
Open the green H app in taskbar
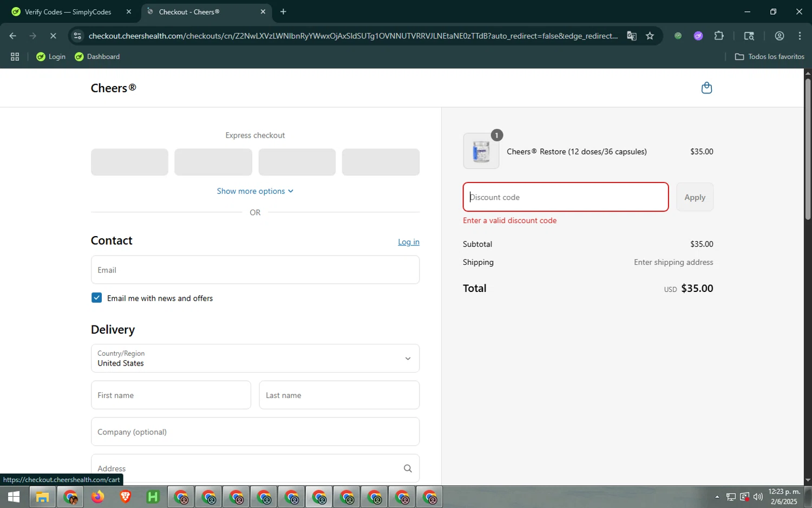[153, 497]
